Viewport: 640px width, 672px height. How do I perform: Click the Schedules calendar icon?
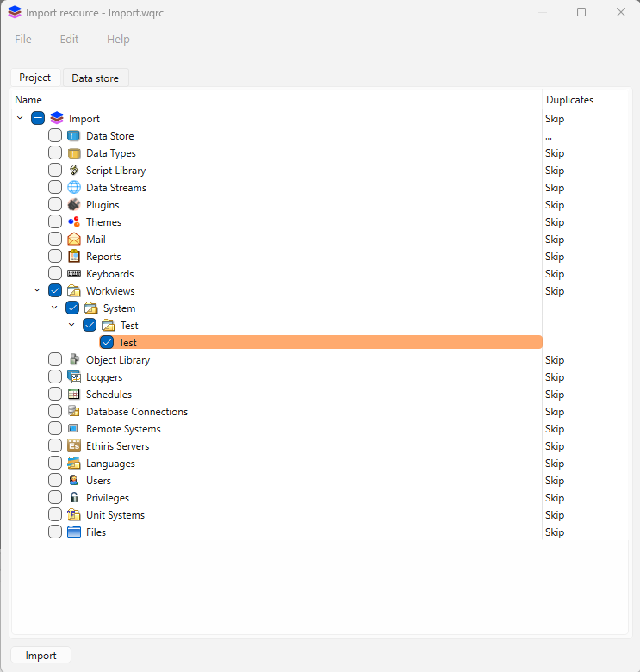click(x=74, y=394)
